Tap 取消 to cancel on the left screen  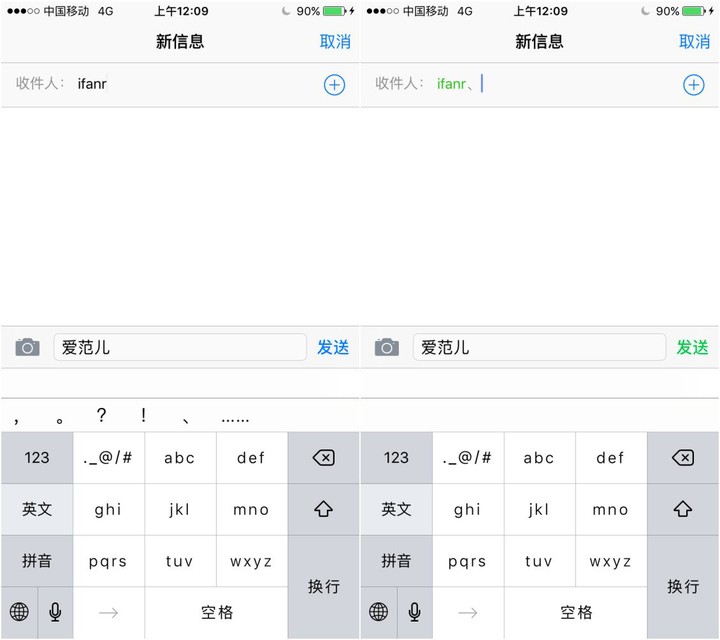click(335, 41)
